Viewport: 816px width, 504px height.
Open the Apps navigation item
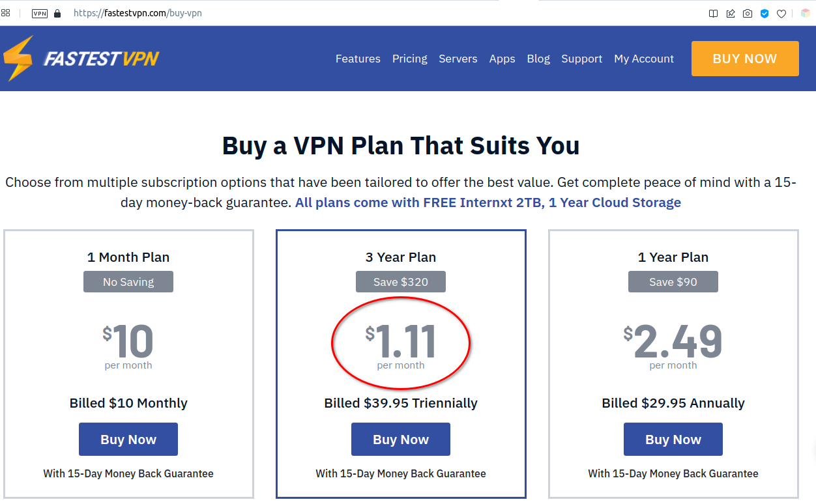(502, 59)
